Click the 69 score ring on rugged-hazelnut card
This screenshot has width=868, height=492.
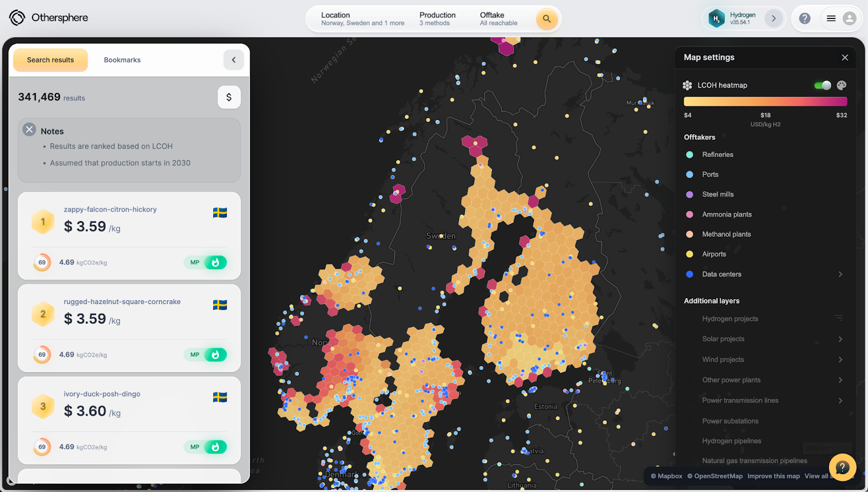click(42, 355)
